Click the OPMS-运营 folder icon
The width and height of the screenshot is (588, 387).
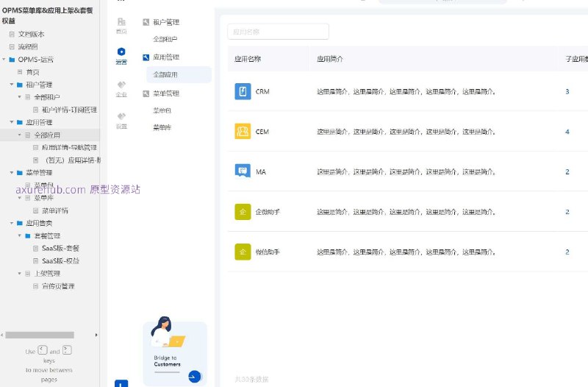[x=12, y=60]
